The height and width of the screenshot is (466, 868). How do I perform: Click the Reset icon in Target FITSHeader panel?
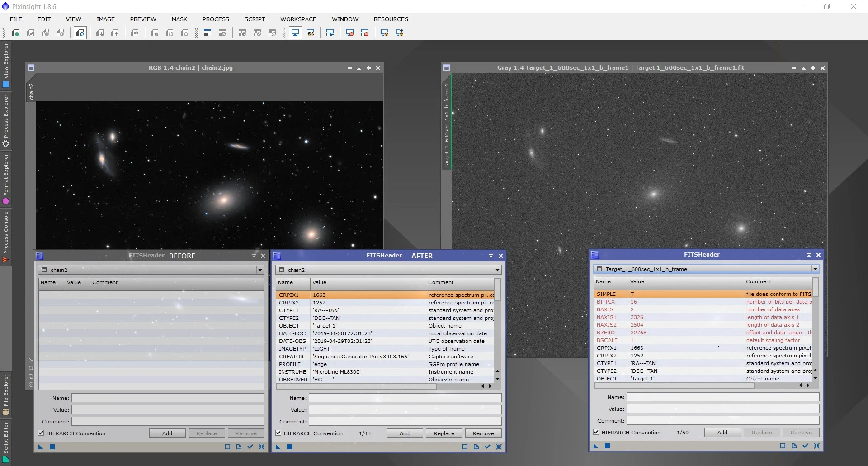point(816,446)
